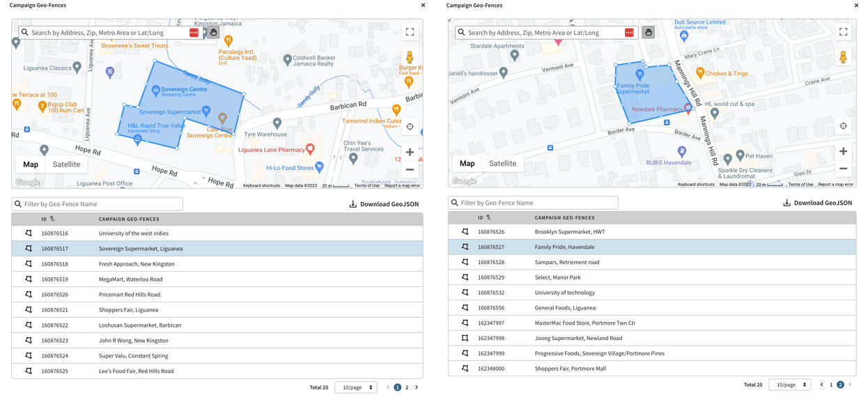Select row MasterMac Food Store, Portmore Twn Ctr
The width and height of the screenshot is (868, 400).
click(x=652, y=323)
